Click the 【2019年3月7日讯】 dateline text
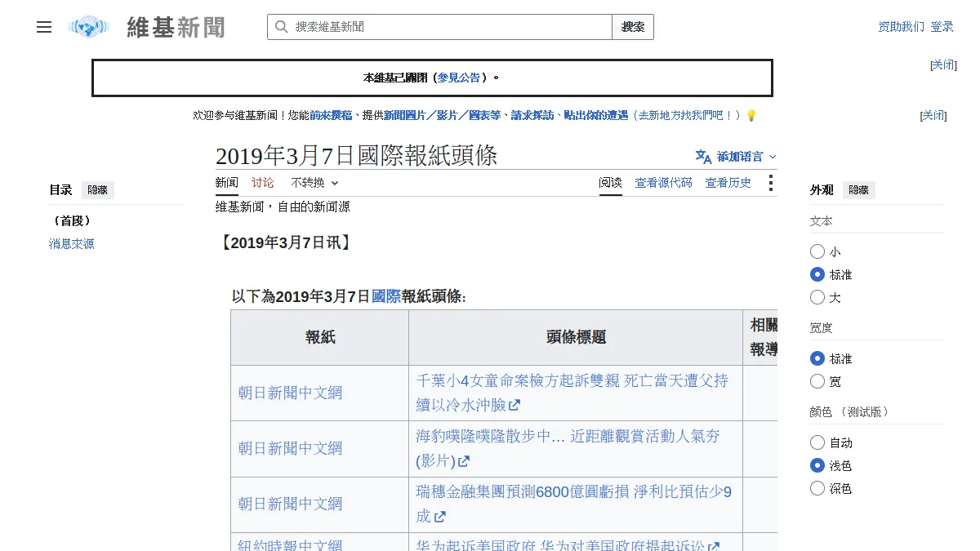Screen dimensions: 980x551 point(285,242)
